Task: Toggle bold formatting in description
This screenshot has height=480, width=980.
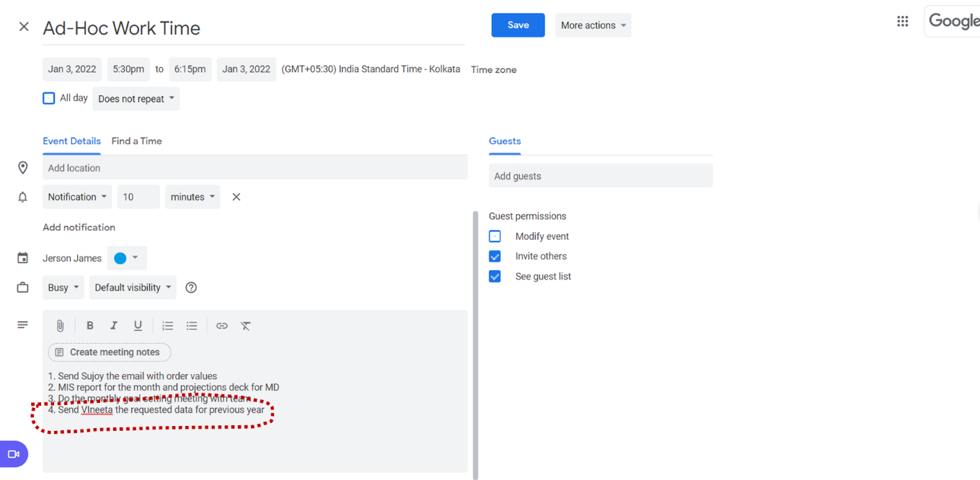Action: 90,326
